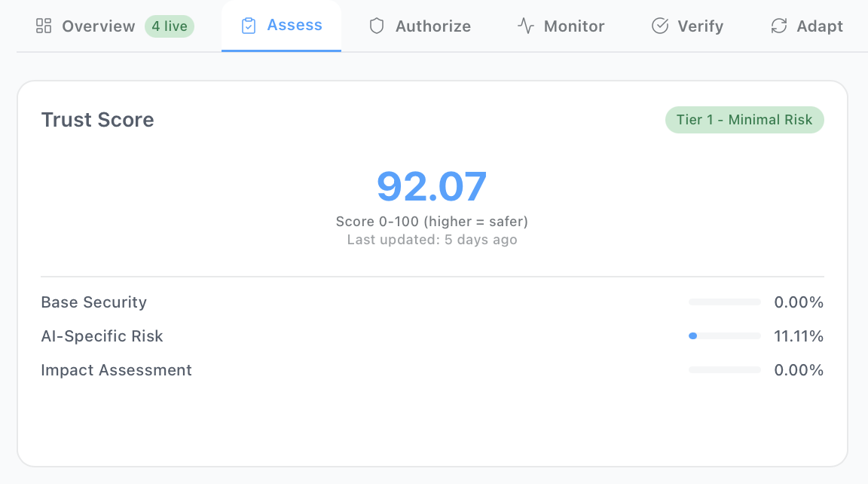868x484 pixels.
Task: Click the AI-Specific Risk progress bar
Action: 724,336
